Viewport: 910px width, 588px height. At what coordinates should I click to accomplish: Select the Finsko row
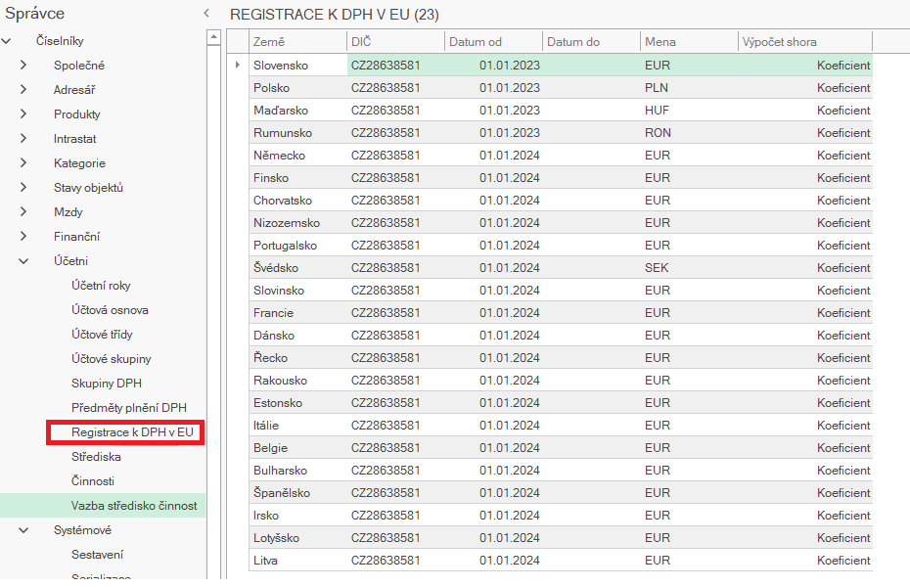[x=561, y=178]
